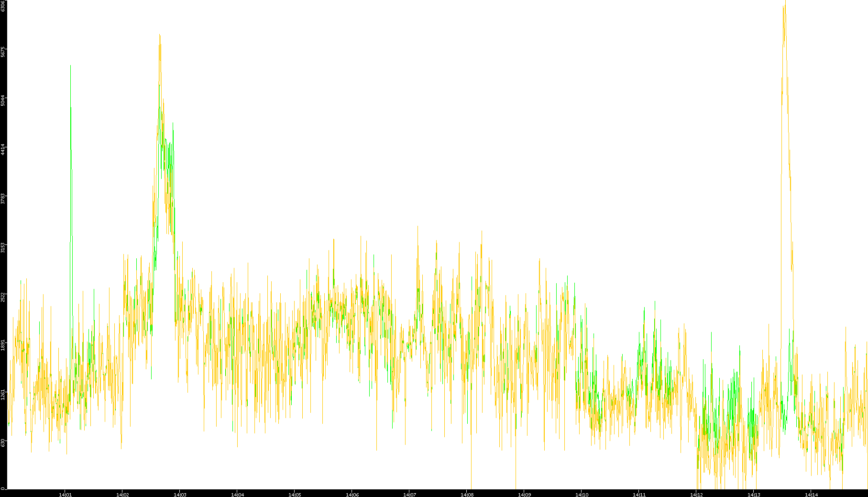Select the 14:14 time marker
The height and width of the screenshot is (497, 868).
[x=811, y=494]
